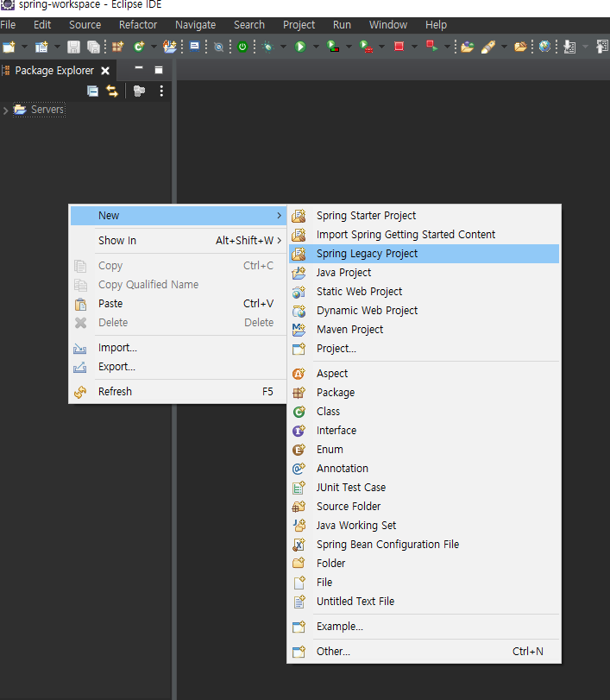
Task: Toggle Link with Editor in Package Explorer
Action: pyautogui.click(x=112, y=91)
